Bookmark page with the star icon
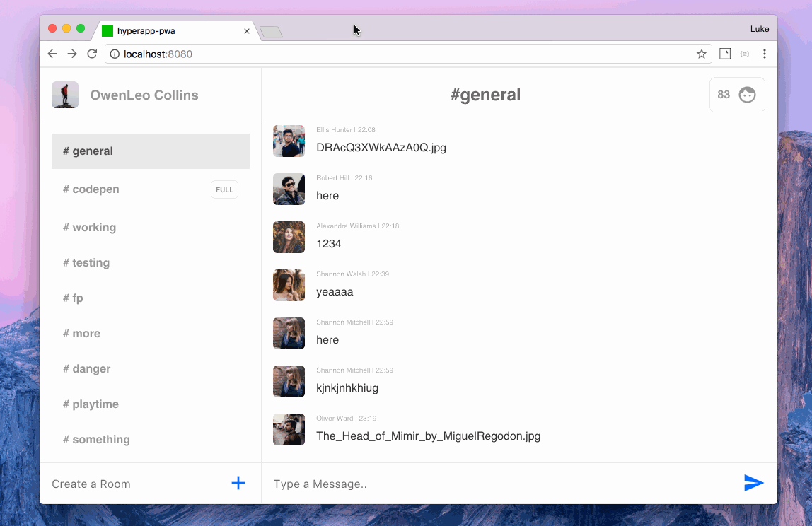This screenshot has height=526, width=812. [x=701, y=54]
